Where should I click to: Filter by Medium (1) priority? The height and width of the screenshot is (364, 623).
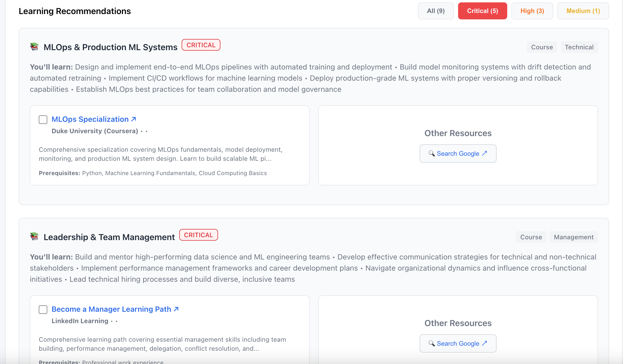click(583, 11)
